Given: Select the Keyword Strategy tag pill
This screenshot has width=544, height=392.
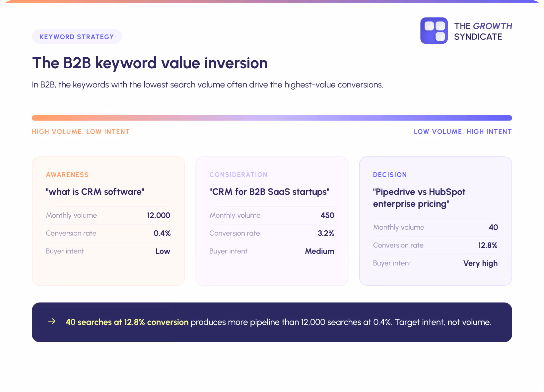Looking at the screenshot, I should click(x=77, y=36).
